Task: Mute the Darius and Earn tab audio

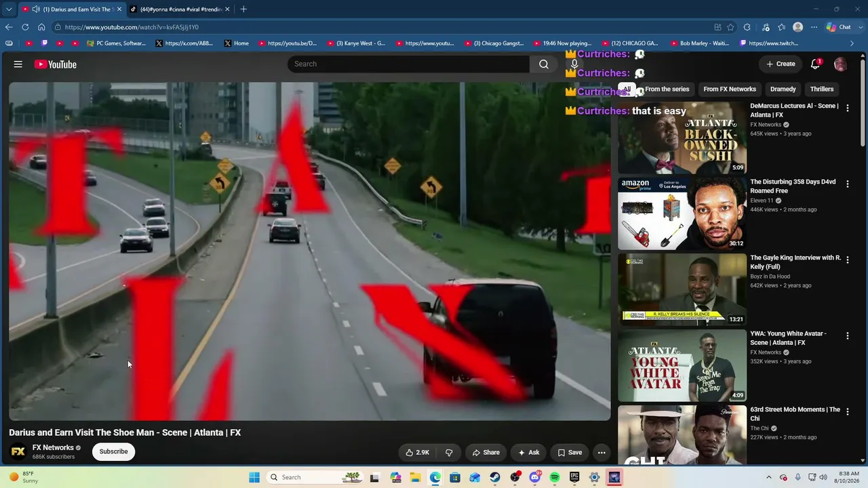Action: tap(36, 9)
